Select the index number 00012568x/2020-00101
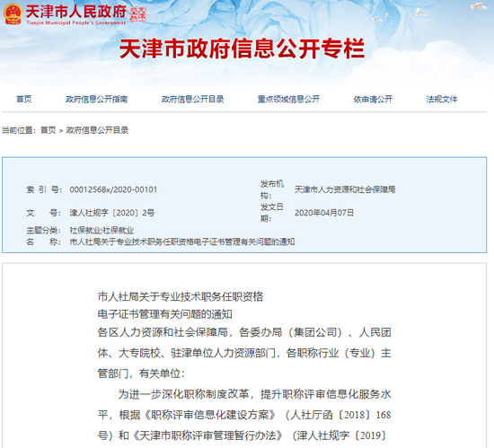The height and width of the screenshot is (448, 494). pos(113,189)
